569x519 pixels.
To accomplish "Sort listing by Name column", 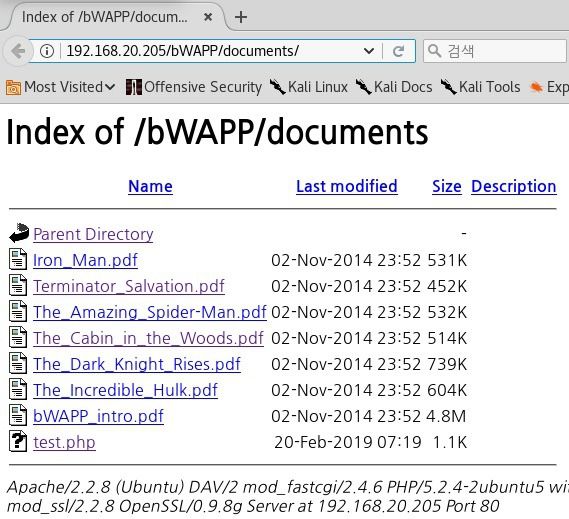I will 150,186.
